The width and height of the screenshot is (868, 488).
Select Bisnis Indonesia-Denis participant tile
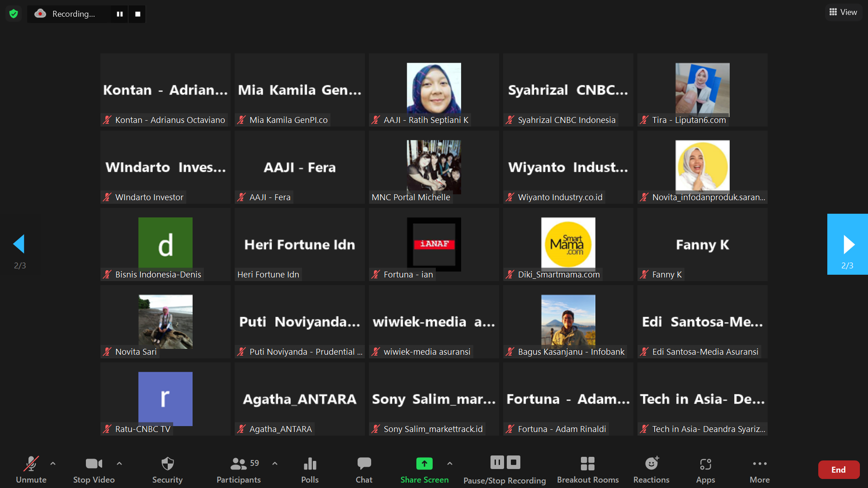point(165,244)
